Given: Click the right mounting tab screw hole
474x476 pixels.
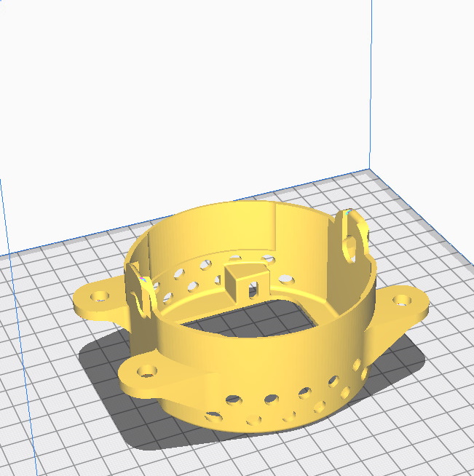Looking at the screenshot, I should pos(400,300).
